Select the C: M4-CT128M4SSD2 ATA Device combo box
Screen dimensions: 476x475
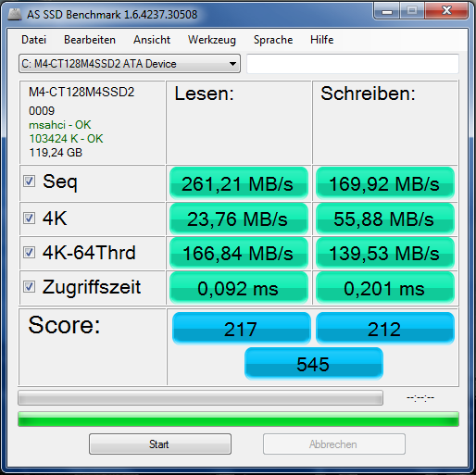point(130,64)
